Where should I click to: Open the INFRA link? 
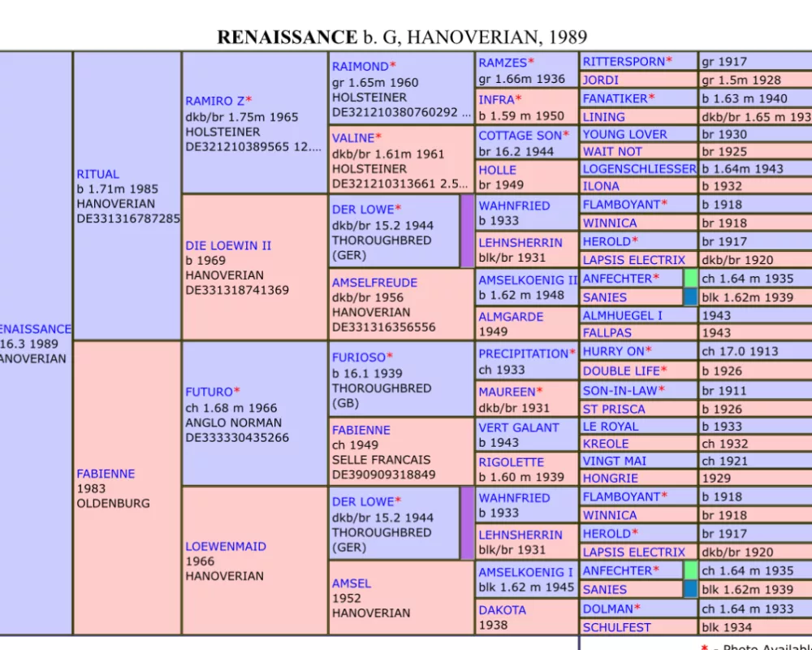[x=496, y=100]
